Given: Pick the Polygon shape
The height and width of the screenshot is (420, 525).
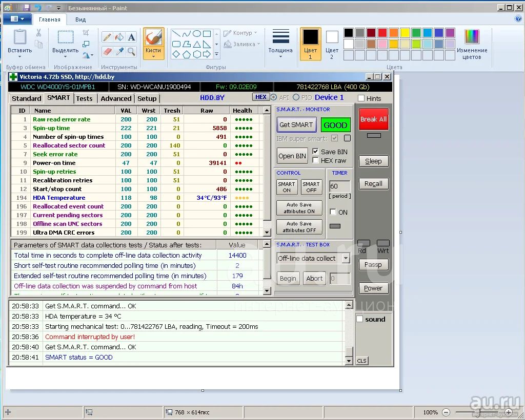Looking at the screenshot, I should click(x=187, y=44).
